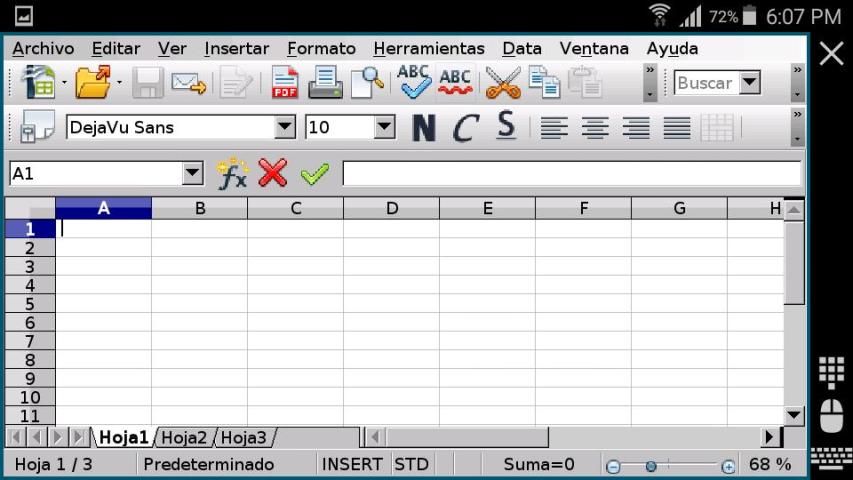853x480 pixels.
Task: Open the Function Wizard fx icon
Action: point(232,174)
